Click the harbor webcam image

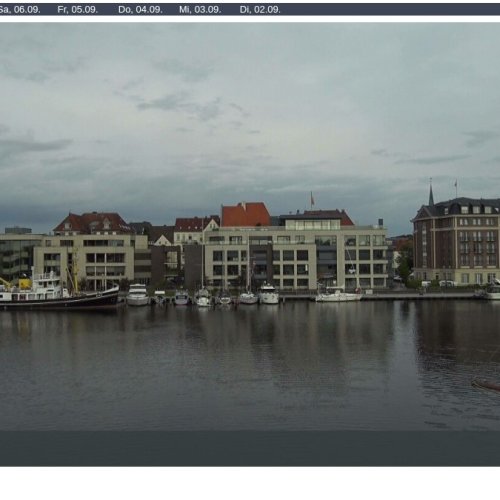pyautogui.click(x=250, y=244)
